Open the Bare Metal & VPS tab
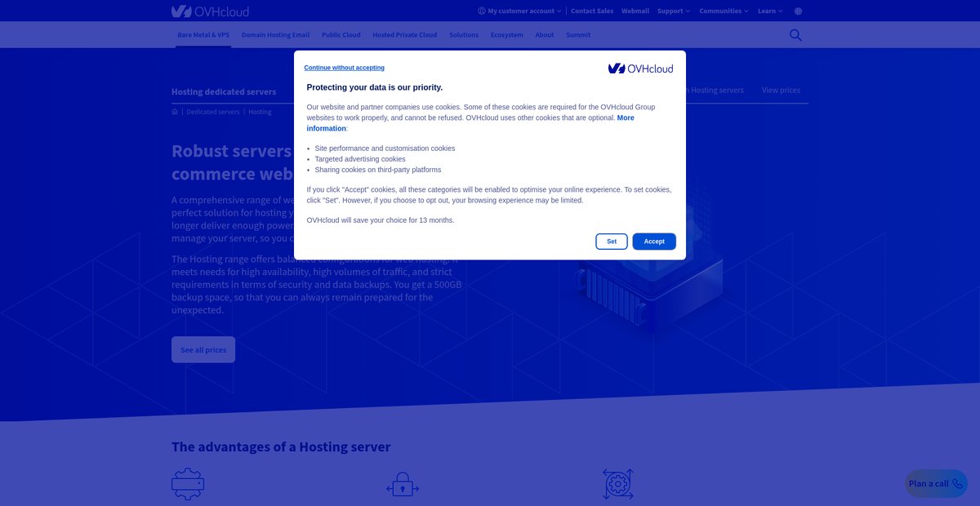Image resolution: width=980 pixels, height=506 pixels. pos(203,35)
